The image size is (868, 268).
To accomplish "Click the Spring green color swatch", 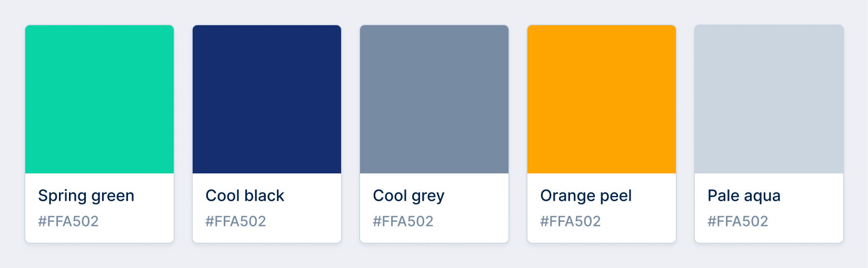I will tap(99, 99).
